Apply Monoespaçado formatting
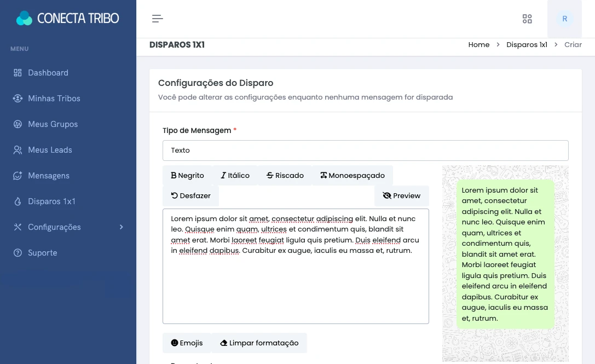595x364 pixels. (352, 176)
